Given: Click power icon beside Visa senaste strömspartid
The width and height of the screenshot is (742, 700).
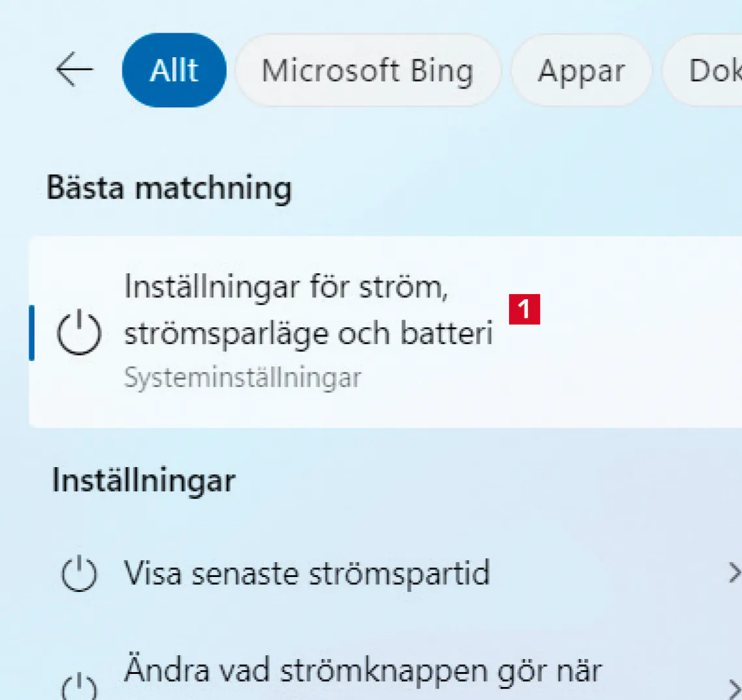Looking at the screenshot, I should pos(79,574).
